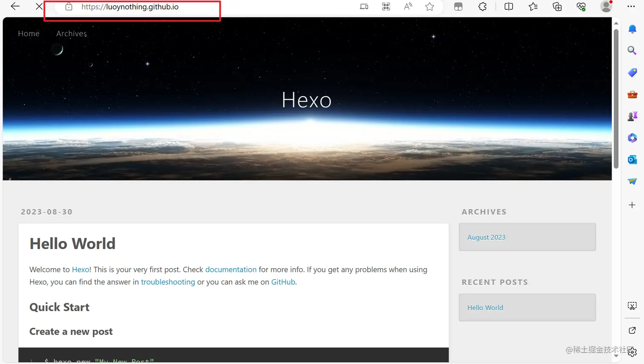Open the troubleshooting link
644x364 pixels.
[x=168, y=282]
